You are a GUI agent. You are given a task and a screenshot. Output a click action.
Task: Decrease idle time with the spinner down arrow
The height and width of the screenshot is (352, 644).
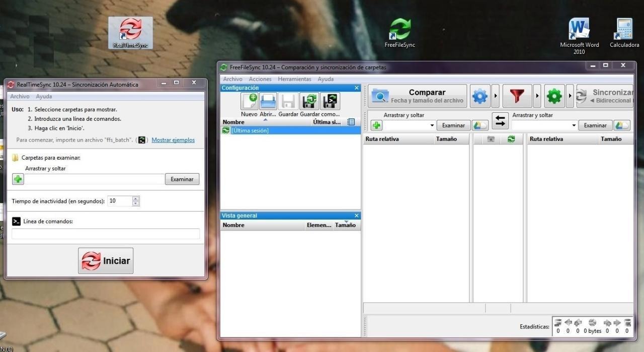[x=136, y=203]
